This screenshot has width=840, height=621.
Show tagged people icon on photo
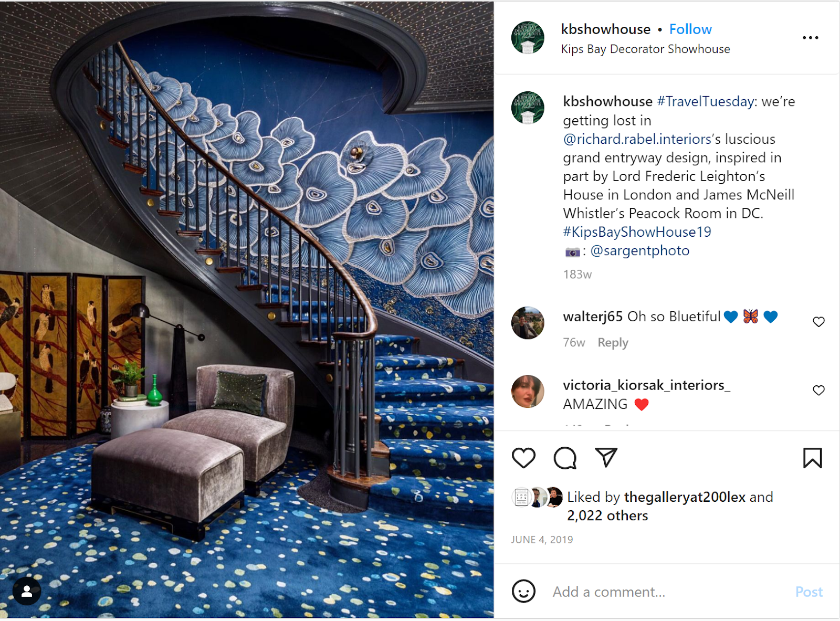coord(27,591)
